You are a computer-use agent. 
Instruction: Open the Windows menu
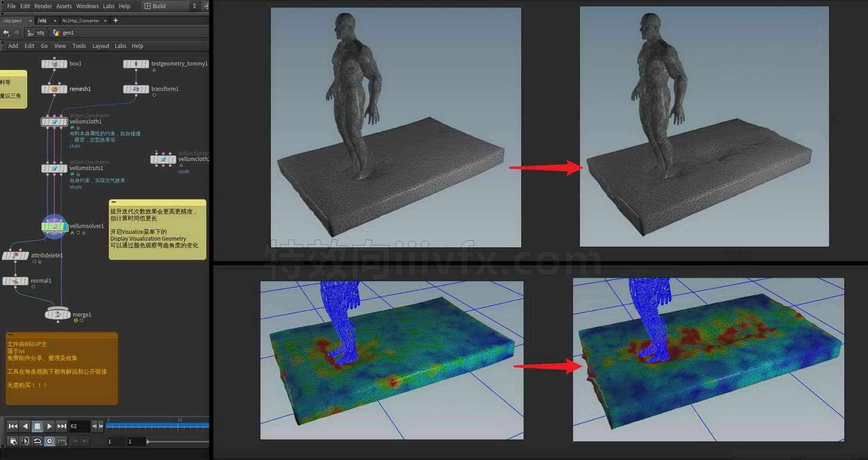point(87,6)
